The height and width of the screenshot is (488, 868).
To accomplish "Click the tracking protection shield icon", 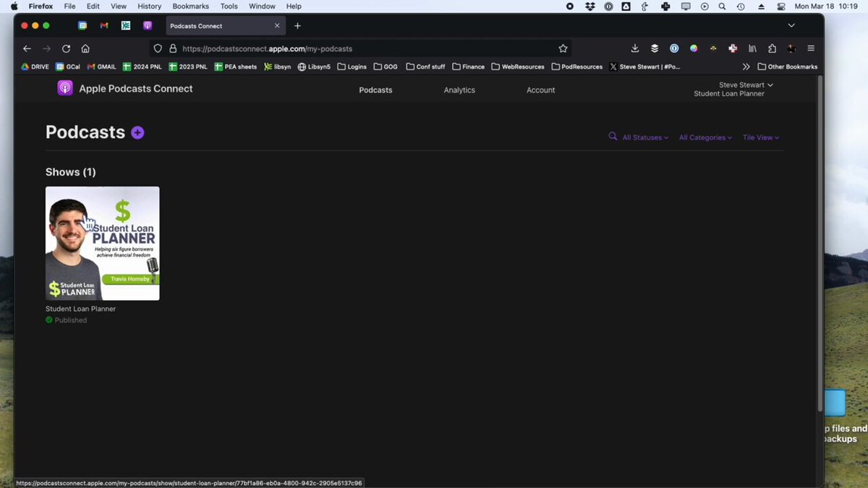I will click(x=158, y=48).
